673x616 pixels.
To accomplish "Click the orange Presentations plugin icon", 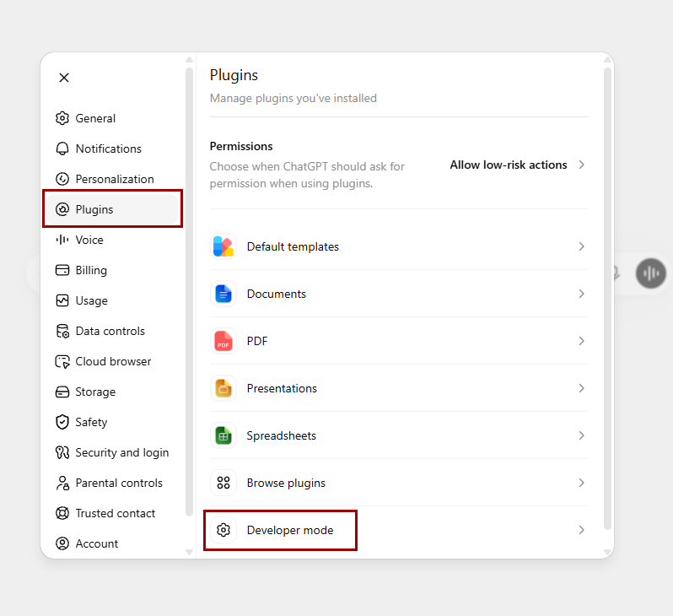I will click(223, 388).
